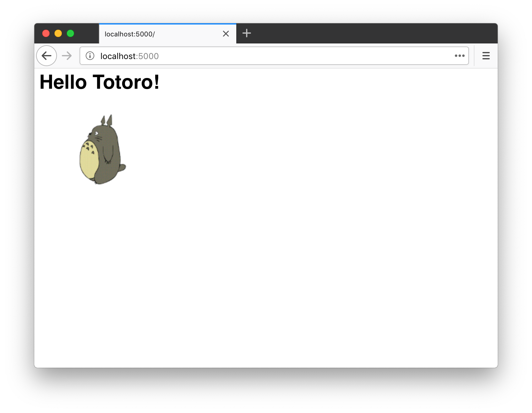Open the page actions three-dot menu

pyautogui.click(x=459, y=56)
